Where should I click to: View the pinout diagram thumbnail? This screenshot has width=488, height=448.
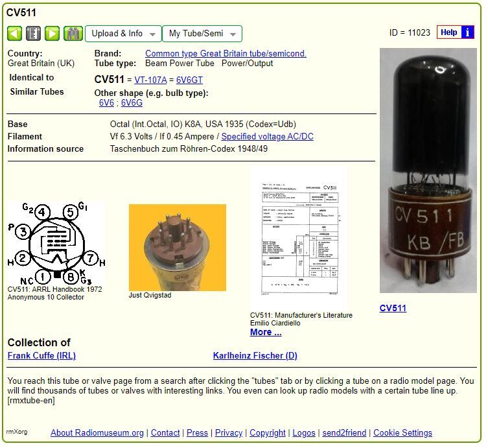[56, 243]
